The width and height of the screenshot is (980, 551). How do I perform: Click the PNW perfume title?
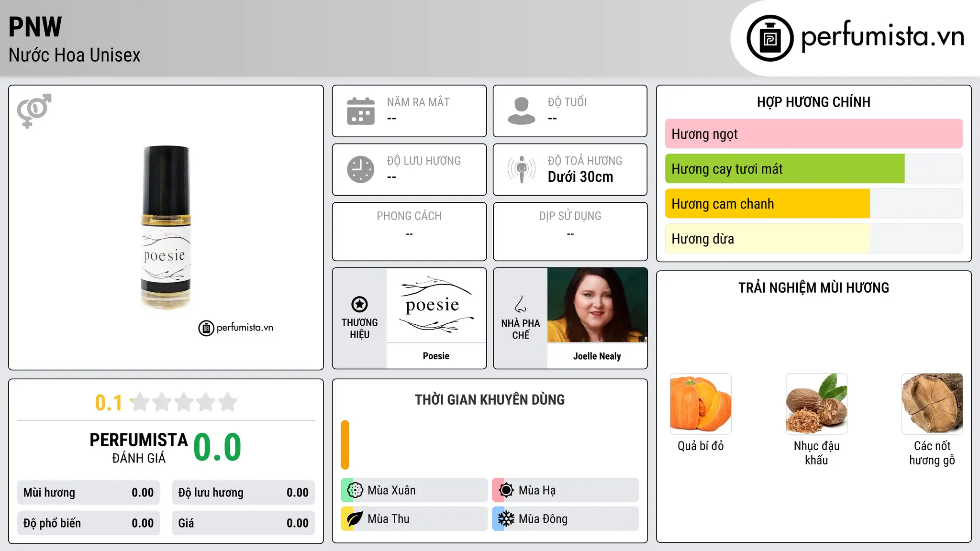coord(35,27)
